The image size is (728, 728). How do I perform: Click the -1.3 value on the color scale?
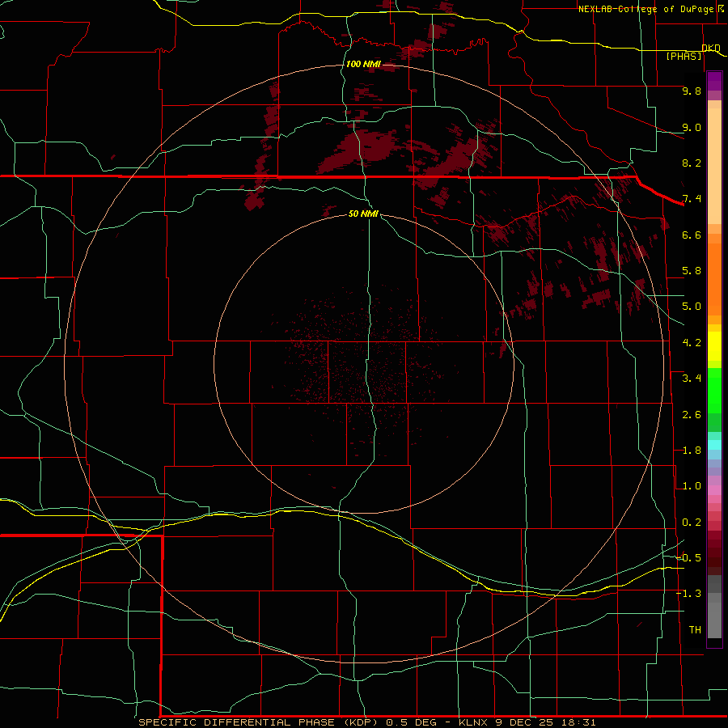coord(688,594)
